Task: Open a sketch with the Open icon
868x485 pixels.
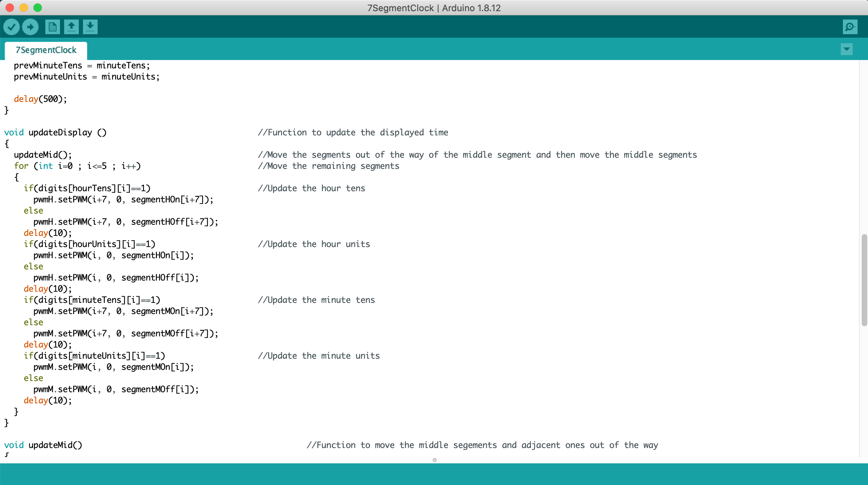Action: pyautogui.click(x=71, y=27)
